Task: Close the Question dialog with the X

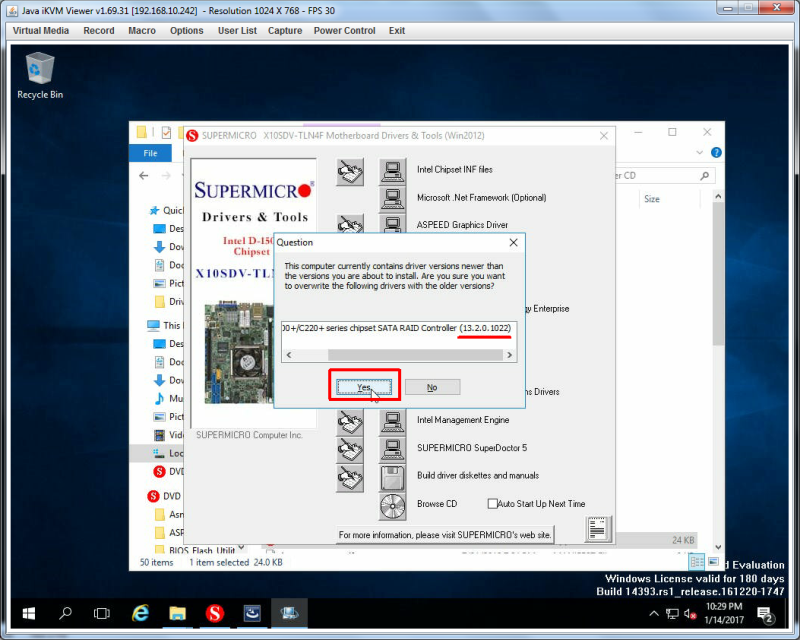Action: (513, 242)
